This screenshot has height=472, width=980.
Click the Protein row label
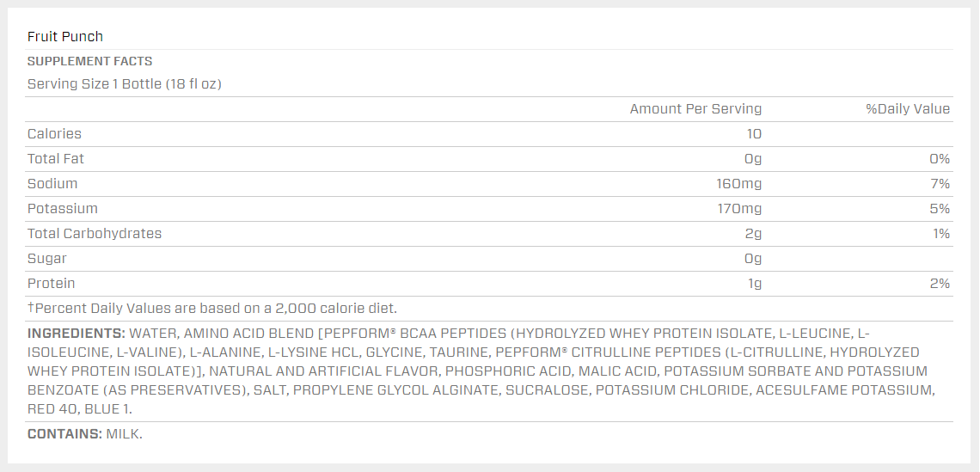52,284
